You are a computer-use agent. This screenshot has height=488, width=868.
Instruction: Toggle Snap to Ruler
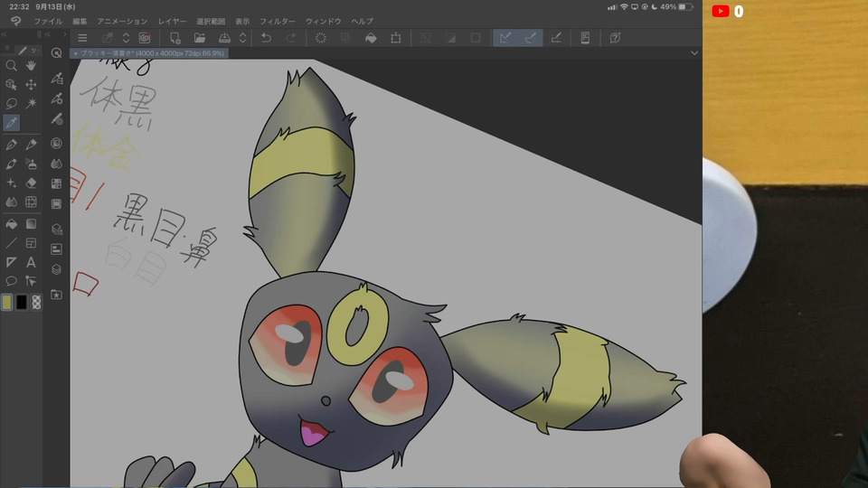(x=505, y=38)
